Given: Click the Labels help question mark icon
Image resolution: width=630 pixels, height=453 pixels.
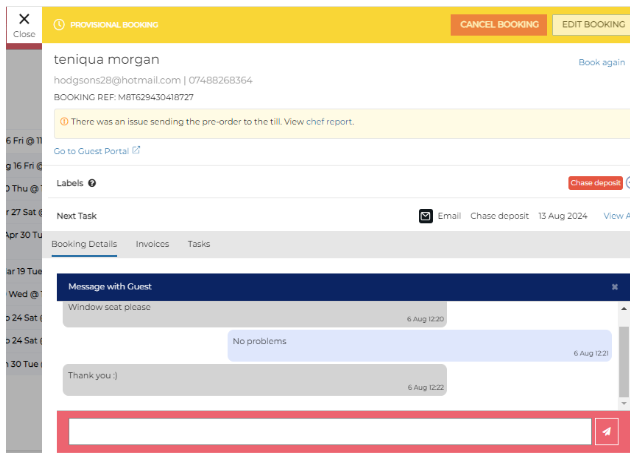Looking at the screenshot, I should click(92, 183).
